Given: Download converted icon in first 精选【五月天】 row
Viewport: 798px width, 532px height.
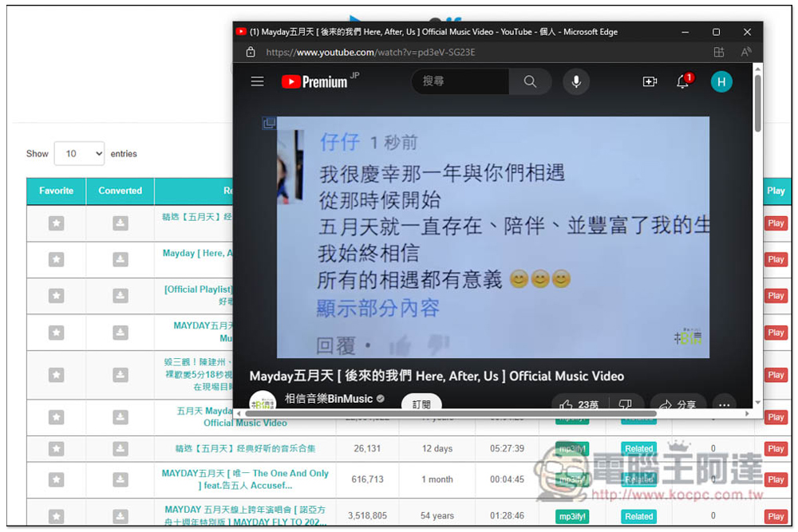Looking at the screenshot, I should [x=120, y=223].
